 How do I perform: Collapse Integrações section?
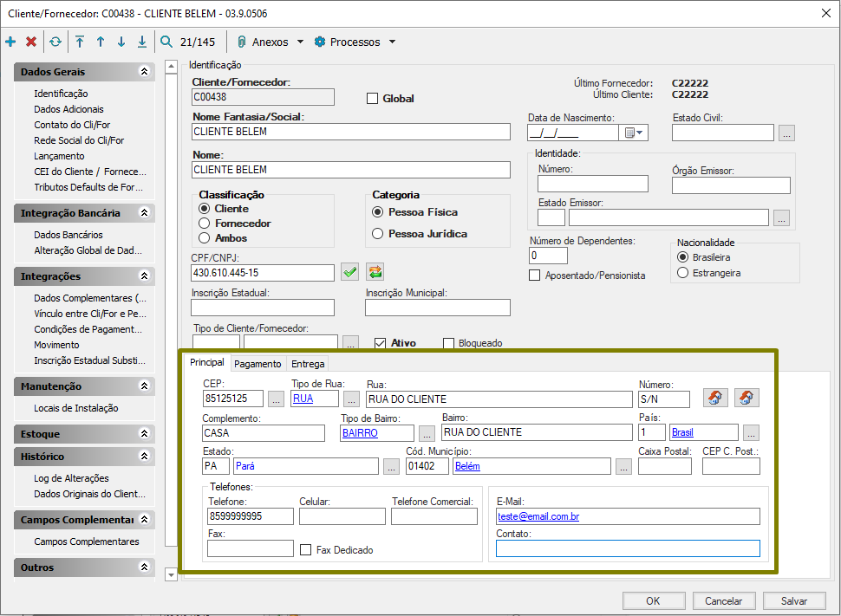(144, 276)
